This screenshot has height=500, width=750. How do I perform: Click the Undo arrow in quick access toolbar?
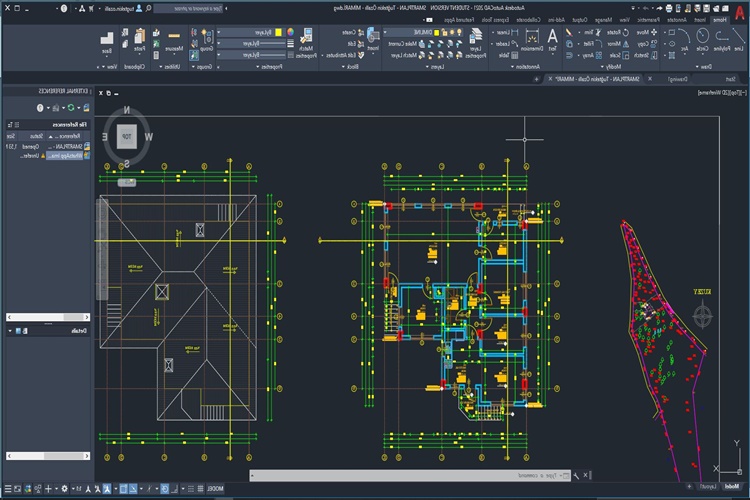coord(659,8)
